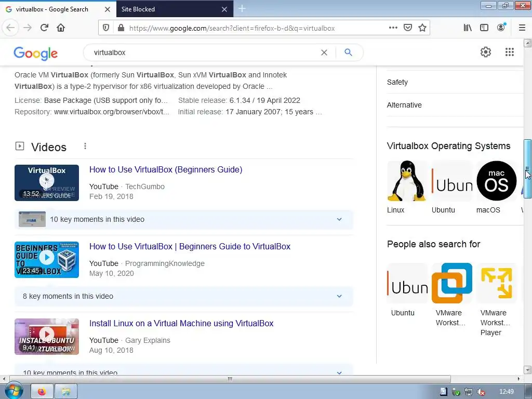Click the forward navigation arrow
The height and width of the screenshot is (399, 532).
(x=28, y=28)
